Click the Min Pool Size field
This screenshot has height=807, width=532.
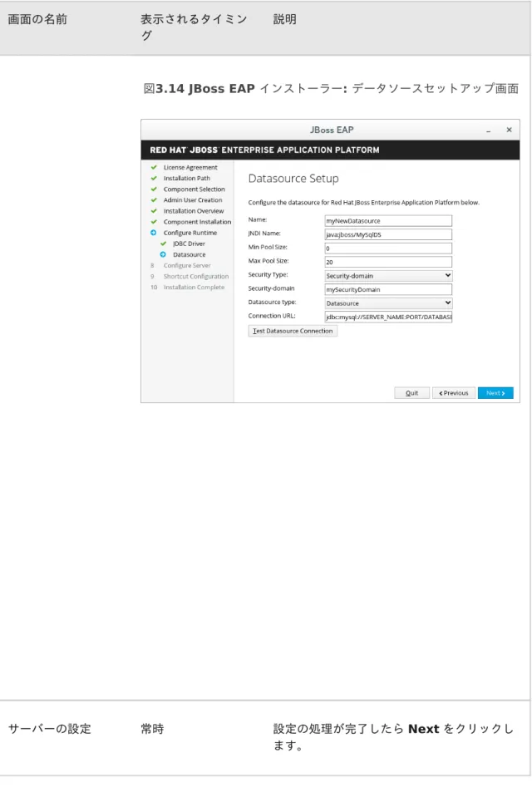(x=388, y=248)
